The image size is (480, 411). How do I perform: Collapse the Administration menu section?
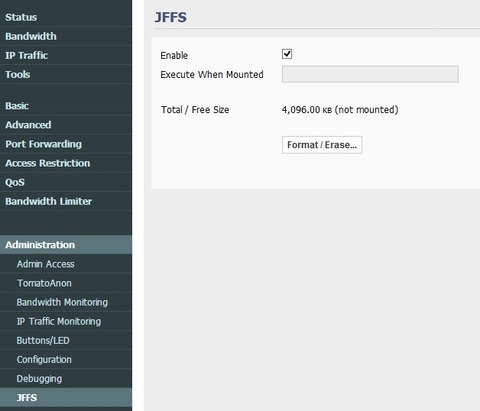tap(66, 245)
